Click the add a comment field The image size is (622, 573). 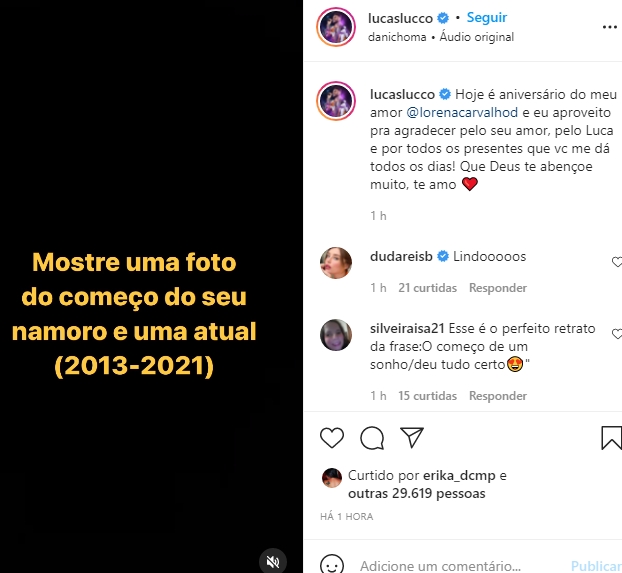point(440,565)
